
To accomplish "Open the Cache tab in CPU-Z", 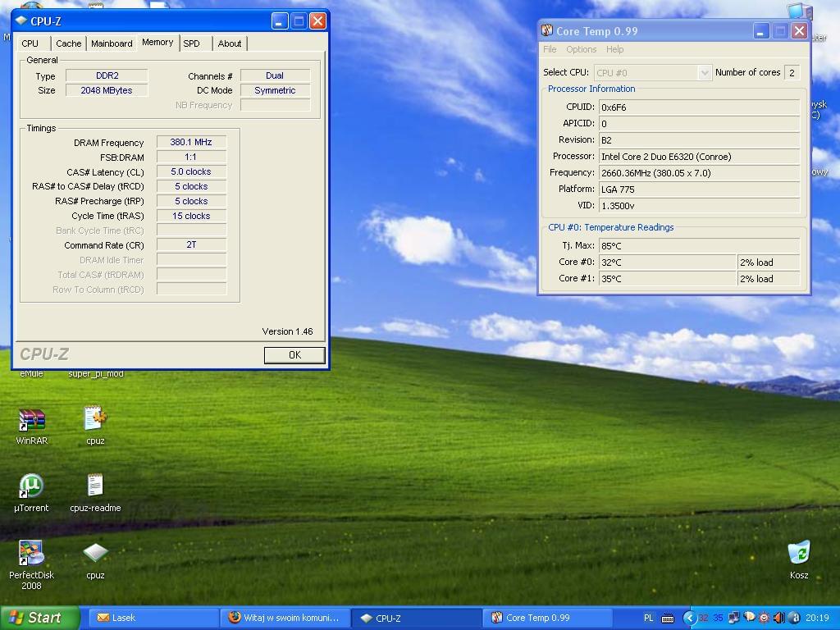I will tap(68, 43).
